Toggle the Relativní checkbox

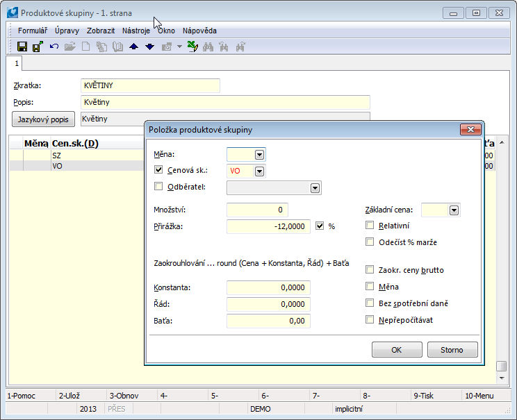point(370,226)
